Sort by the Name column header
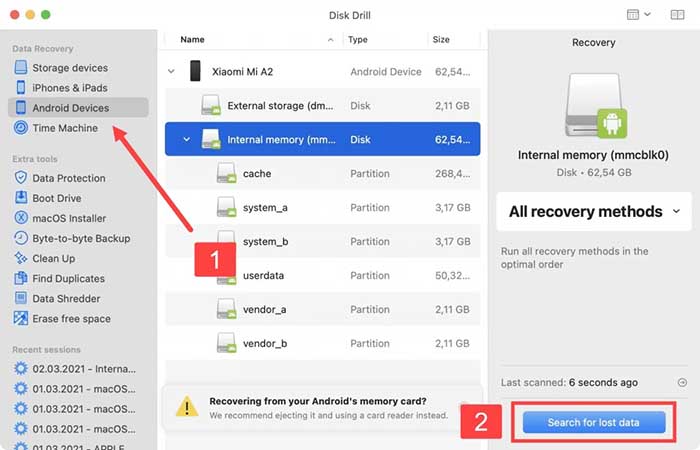This screenshot has width=700, height=450. [x=192, y=39]
